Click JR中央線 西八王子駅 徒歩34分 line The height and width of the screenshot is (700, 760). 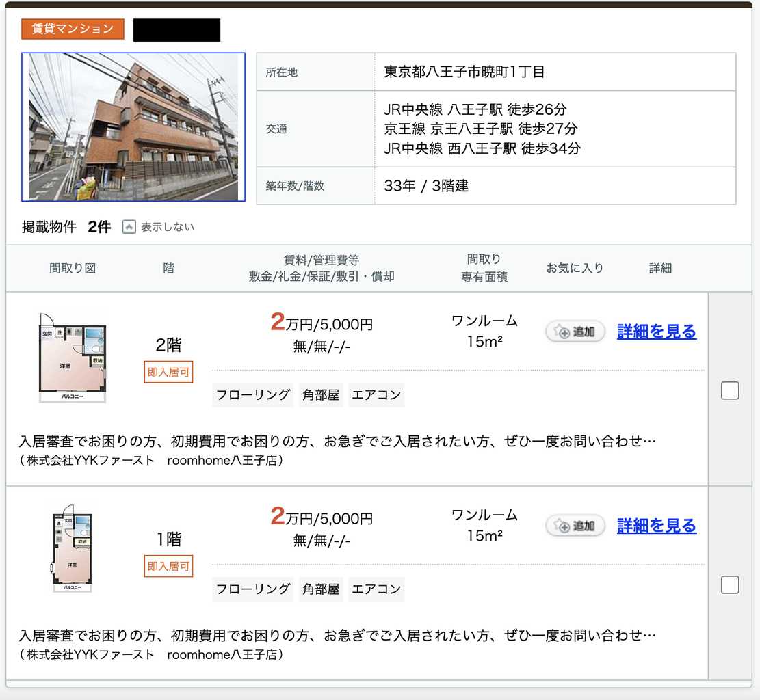point(482,148)
